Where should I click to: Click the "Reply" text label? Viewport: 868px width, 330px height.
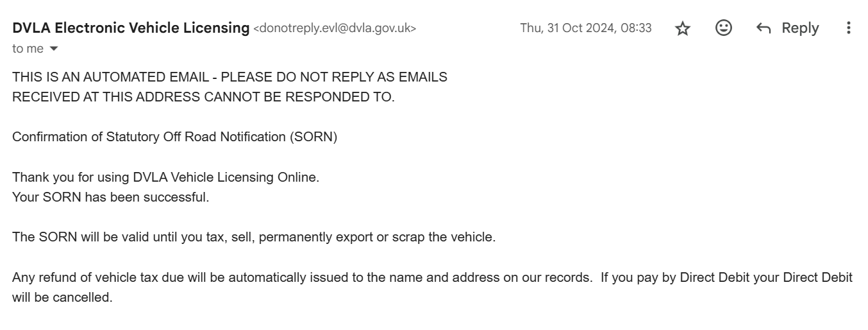pyautogui.click(x=800, y=28)
